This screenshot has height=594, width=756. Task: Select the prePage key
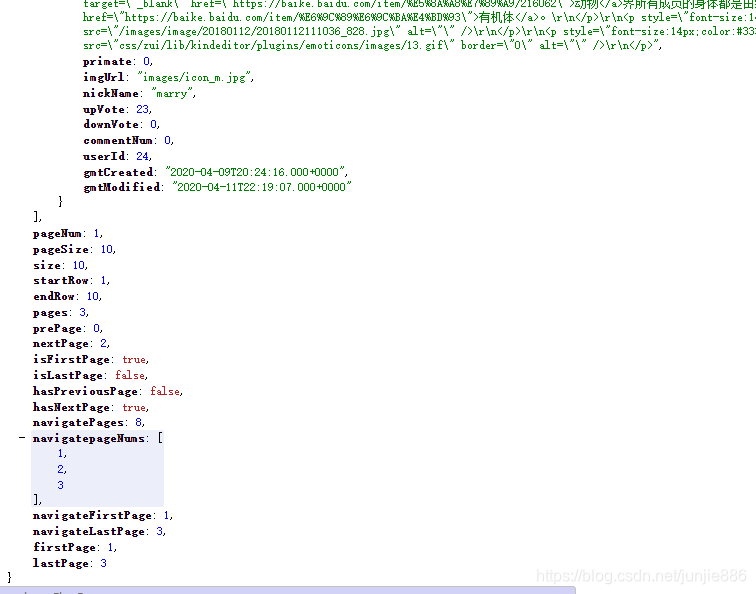[x=57, y=328]
